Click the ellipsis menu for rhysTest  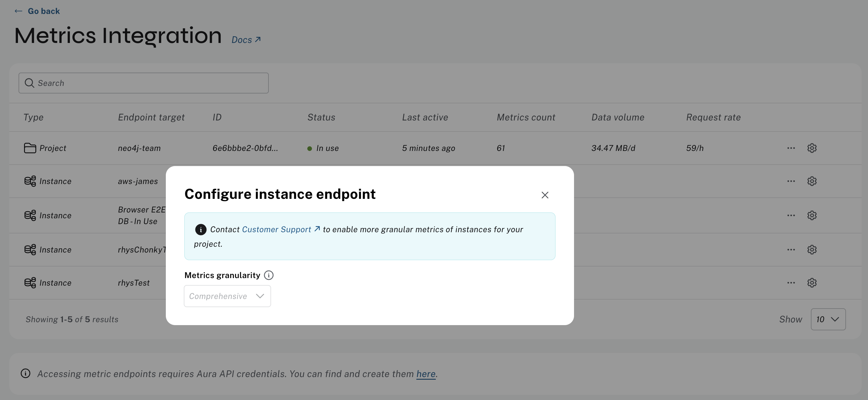tap(791, 282)
